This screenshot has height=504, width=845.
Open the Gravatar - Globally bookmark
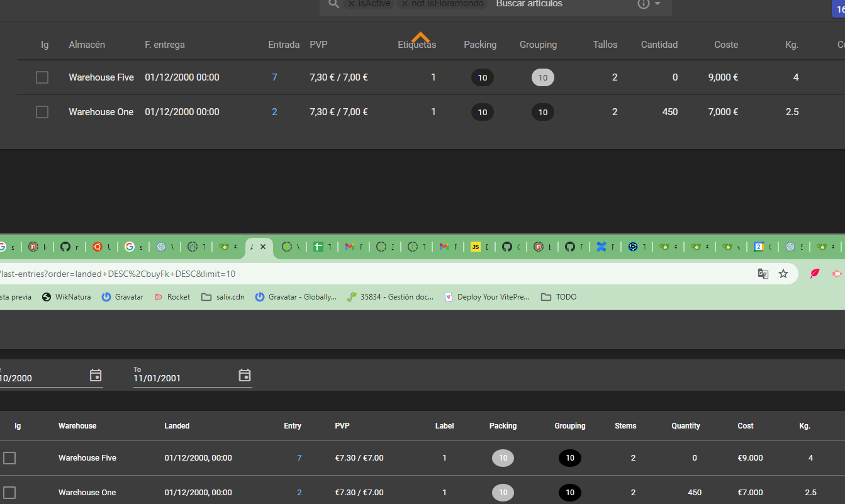[296, 297]
